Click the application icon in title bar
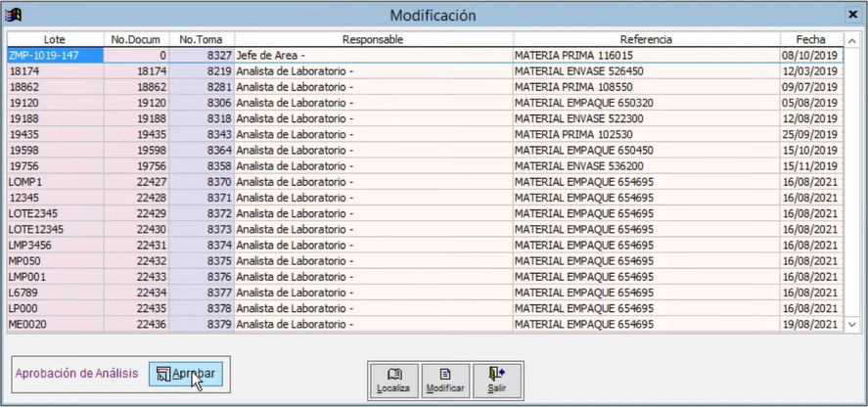Screen dimensions: 868x407 click(x=13, y=15)
